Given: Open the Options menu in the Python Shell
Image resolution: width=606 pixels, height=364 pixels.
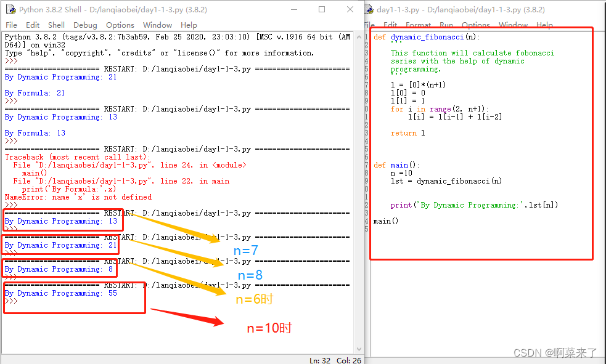Looking at the screenshot, I should click(x=120, y=25).
